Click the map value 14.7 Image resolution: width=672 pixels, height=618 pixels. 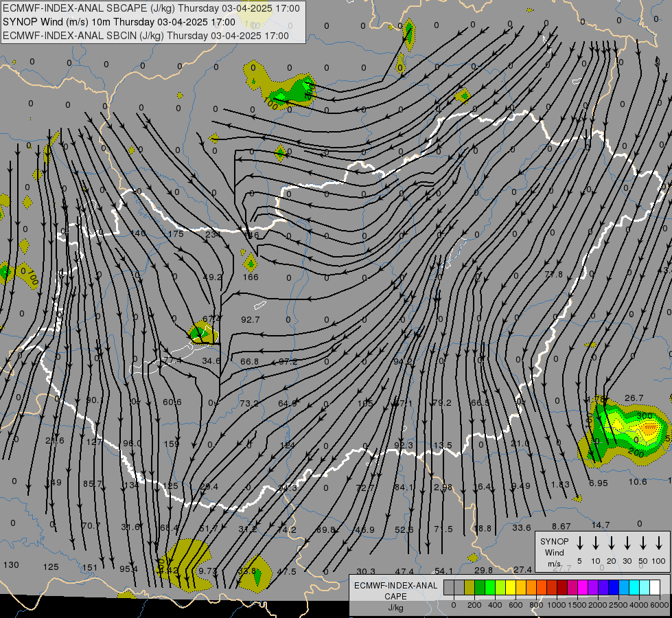601,525
